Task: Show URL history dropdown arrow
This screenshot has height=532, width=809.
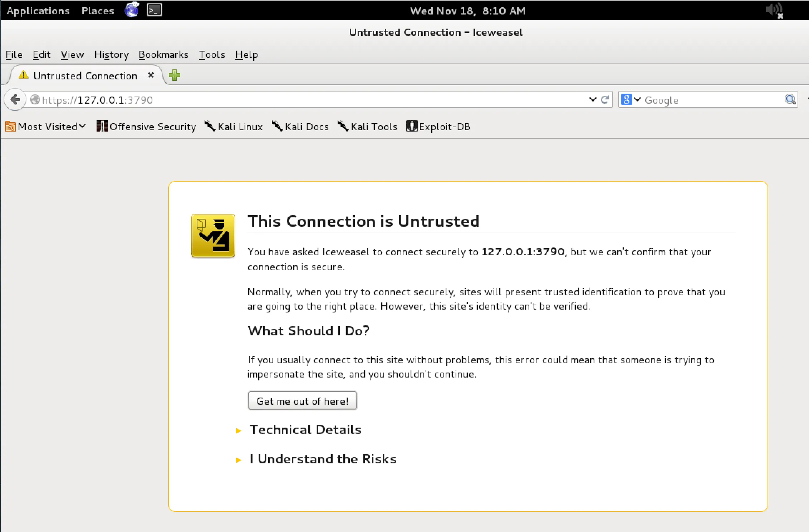Action: (x=593, y=99)
